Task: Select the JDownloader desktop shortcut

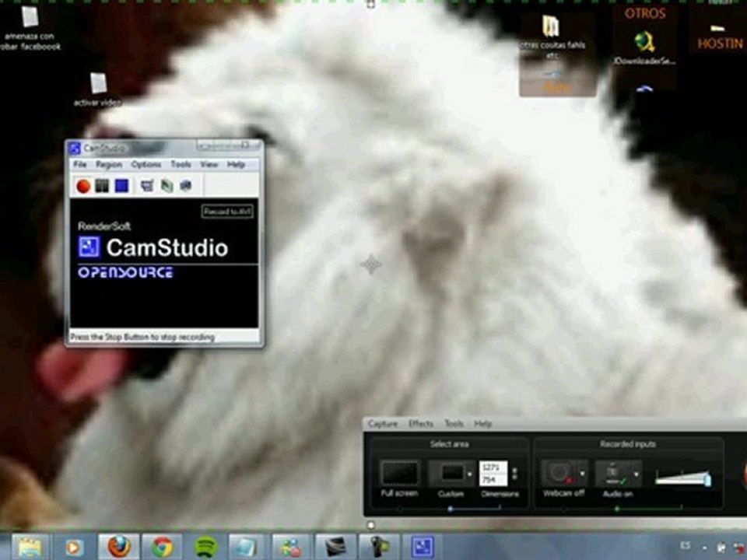Action: click(x=644, y=47)
